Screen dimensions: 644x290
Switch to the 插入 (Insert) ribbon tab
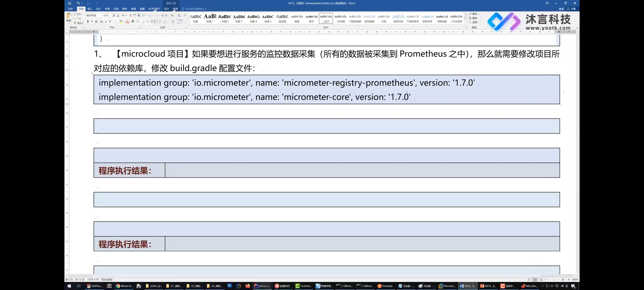tap(90, 9)
